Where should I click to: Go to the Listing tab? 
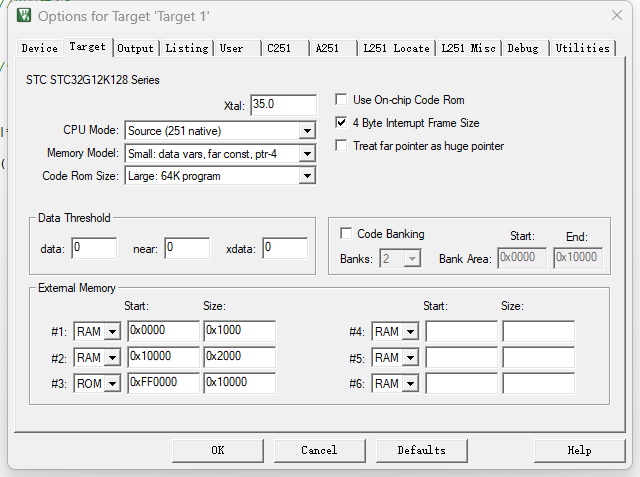pos(187,48)
